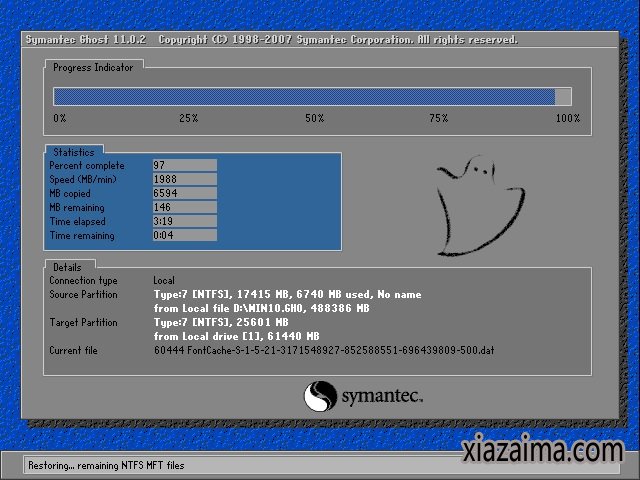Viewport: 640px width, 480px height.
Task: Click the Target Partition type line
Action: [221, 323]
